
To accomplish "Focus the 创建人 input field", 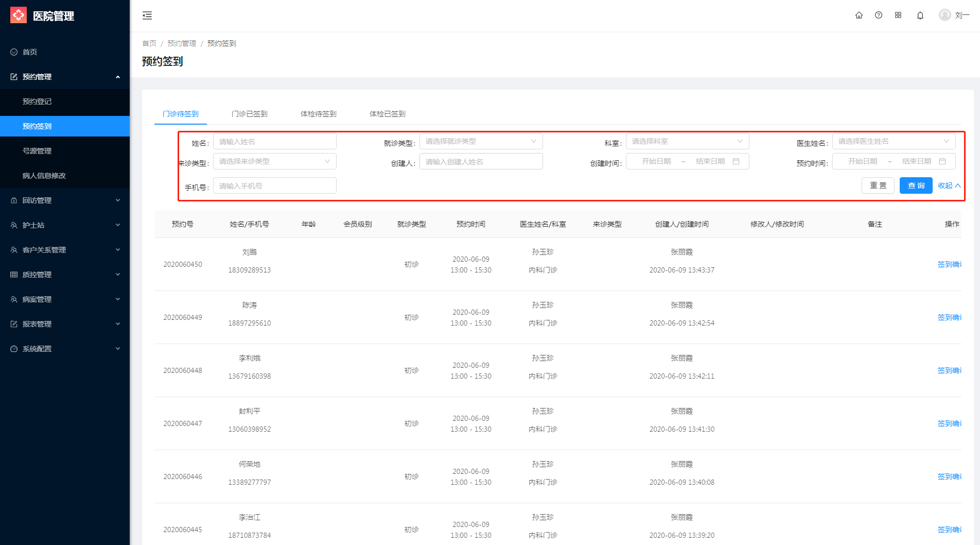I will [481, 161].
